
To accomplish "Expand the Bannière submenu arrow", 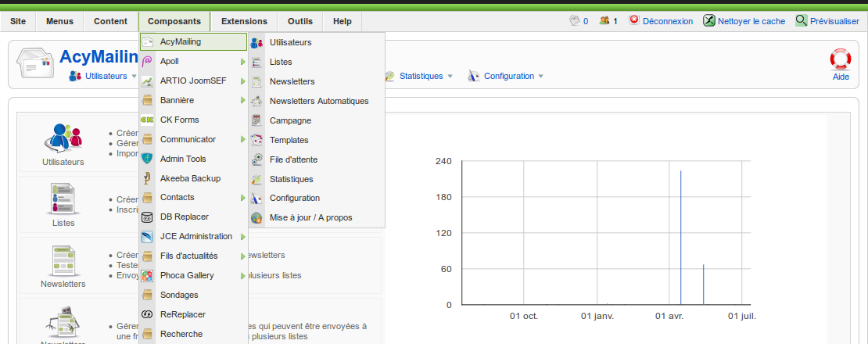I will click(242, 101).
